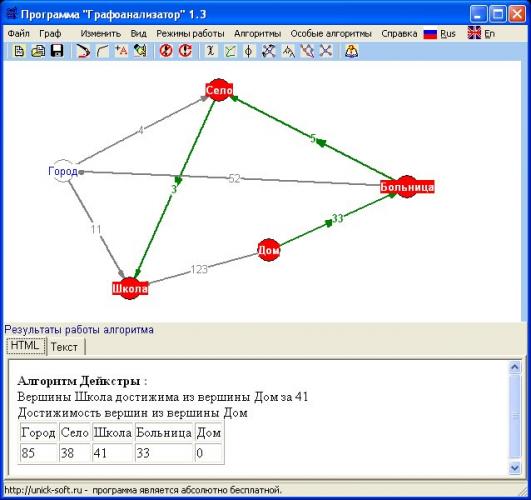Open the Файл menu
Viewport: 531px width, 500px height.
[x=19, y=34]
